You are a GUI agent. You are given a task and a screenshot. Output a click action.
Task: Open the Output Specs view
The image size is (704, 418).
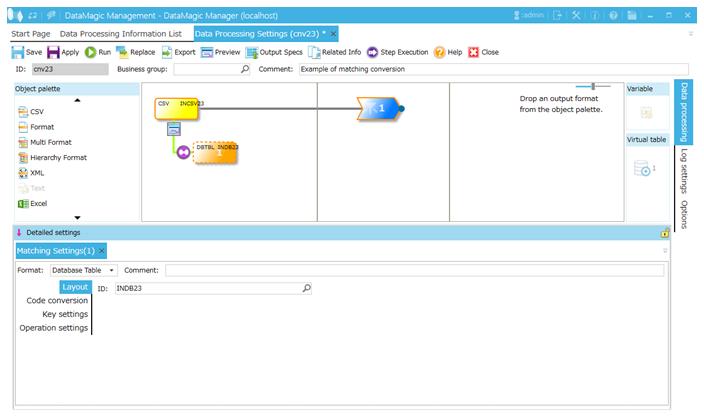pos(252,52)
